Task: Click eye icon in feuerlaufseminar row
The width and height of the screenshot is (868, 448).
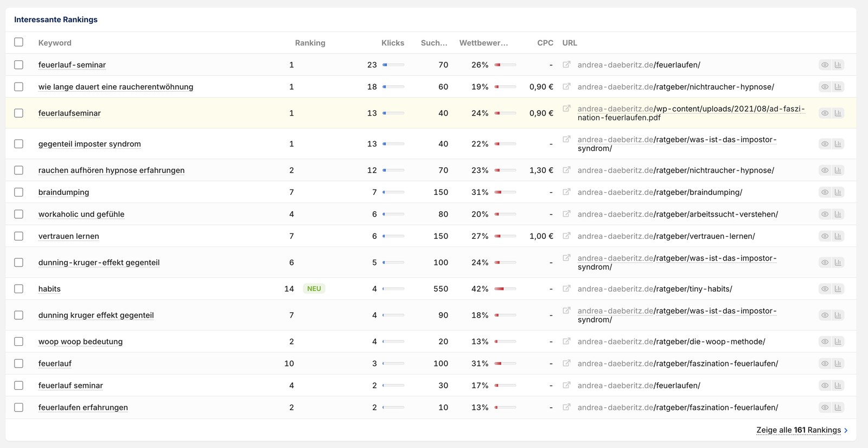Action: point(825,113)
